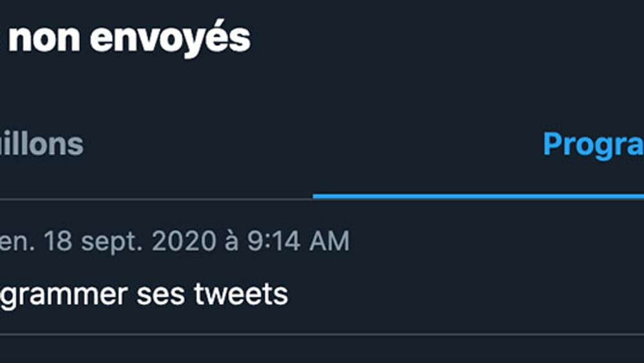
Task: Click the blank header area right of "envoyés"
Action: click(444, 39)
